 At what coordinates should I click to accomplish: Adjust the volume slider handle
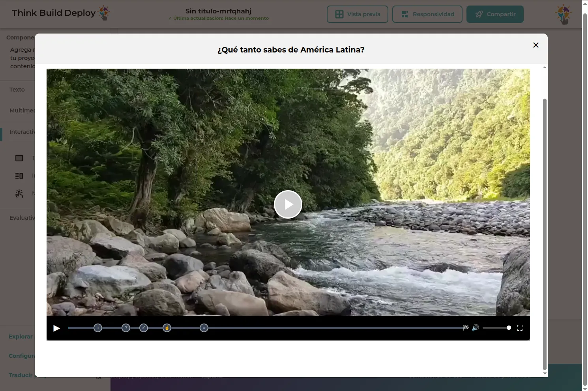[x=509, y=328]
